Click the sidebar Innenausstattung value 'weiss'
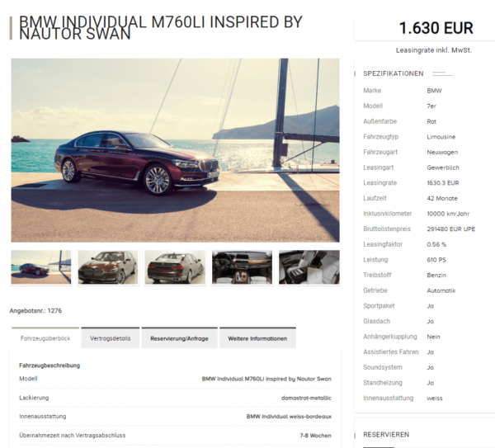This screenshot has width=495, height=448. click(435, 398)
